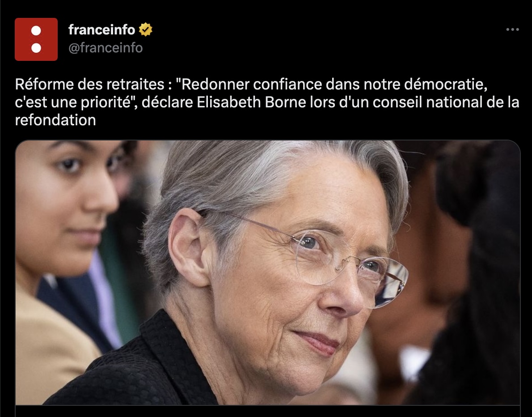The height and width of the screenshot is (417, 532).
Task: Click the word "refondation" ending the tweet
Action: [x=55, y=120]
